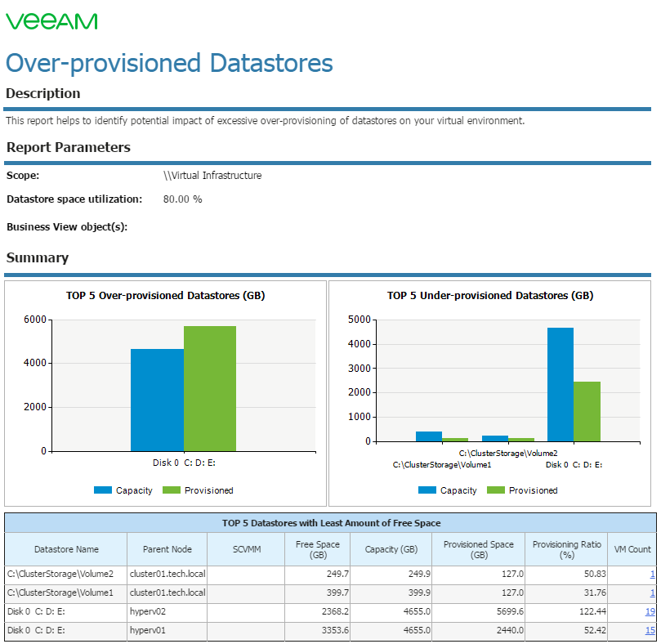Open the 19 VM count link for hyperv02

coord(650,611)
